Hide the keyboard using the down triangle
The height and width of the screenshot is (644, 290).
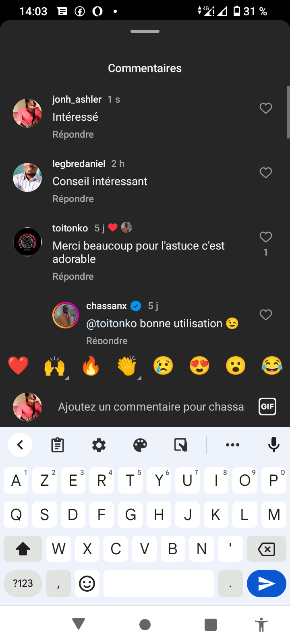coord(79,624)
